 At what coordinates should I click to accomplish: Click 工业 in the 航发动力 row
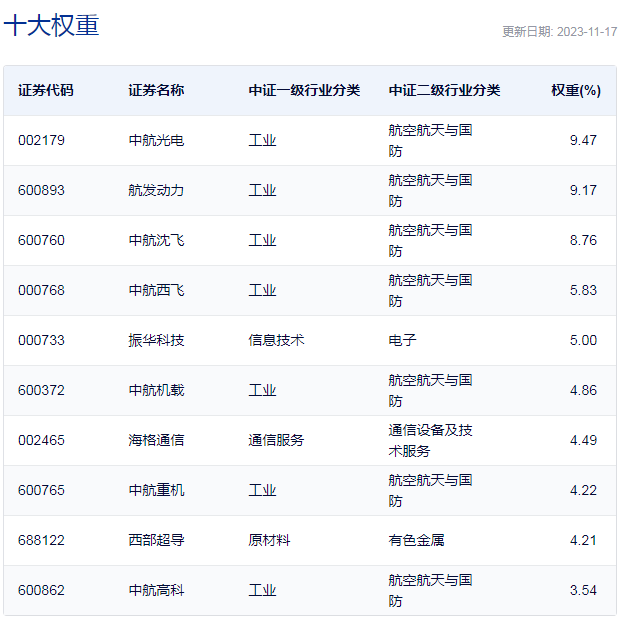pos(262,190)
